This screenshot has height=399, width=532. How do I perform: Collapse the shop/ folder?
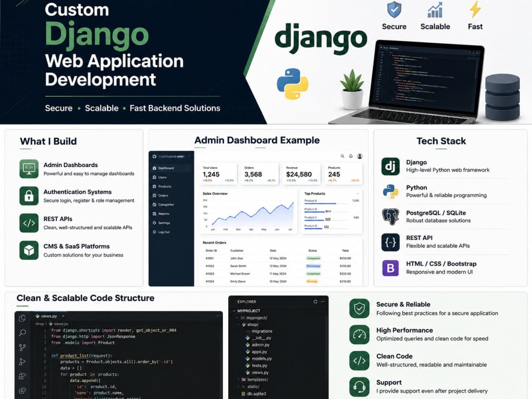click(239, 325)
